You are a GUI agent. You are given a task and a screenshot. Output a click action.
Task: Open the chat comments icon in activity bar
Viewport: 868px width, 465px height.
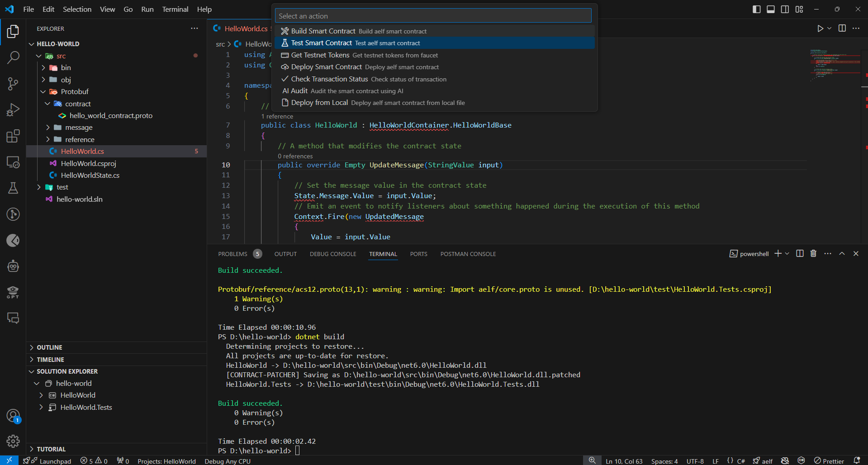coord(13,318)
